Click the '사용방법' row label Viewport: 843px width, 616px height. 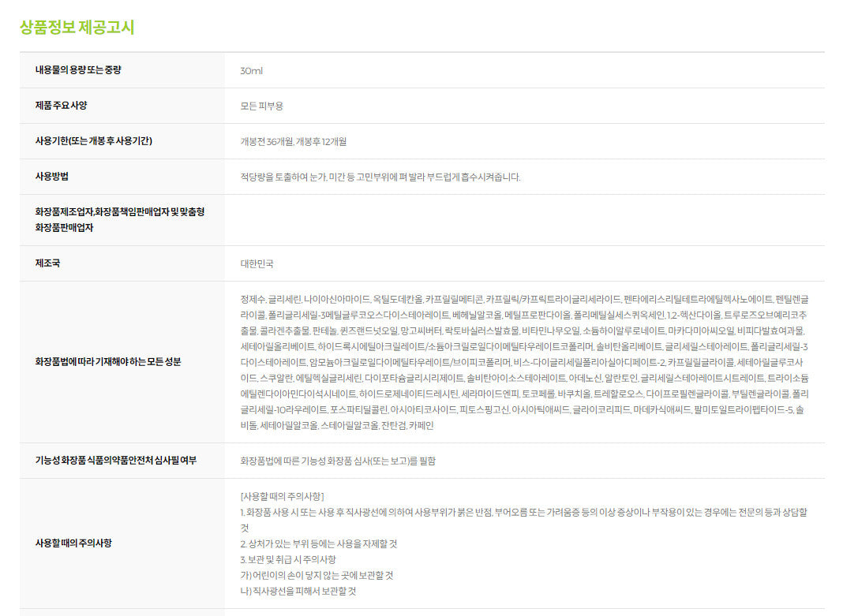click(x=51, y=177)
